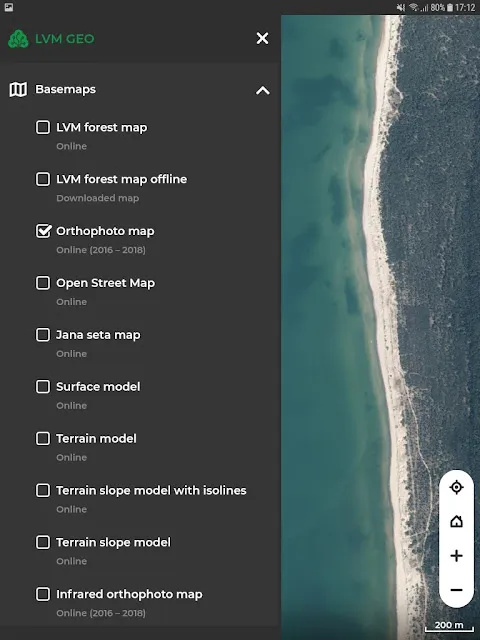This screenshot has height=640, width=480.
Task: Select the Infrared orthophoto map label
Action: point(129,594)
